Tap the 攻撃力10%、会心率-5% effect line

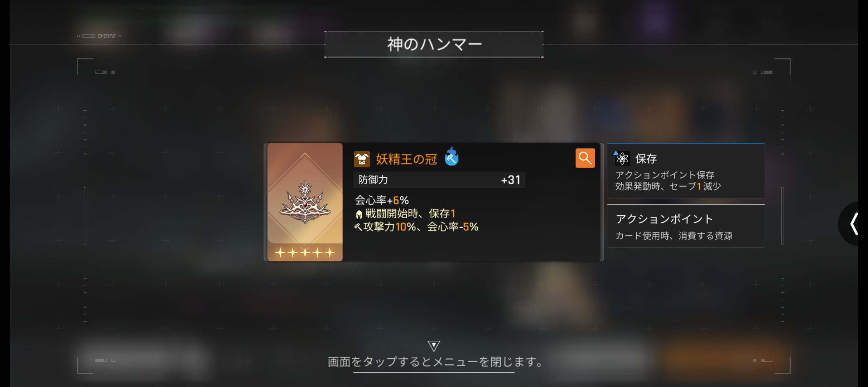(416, 227)
